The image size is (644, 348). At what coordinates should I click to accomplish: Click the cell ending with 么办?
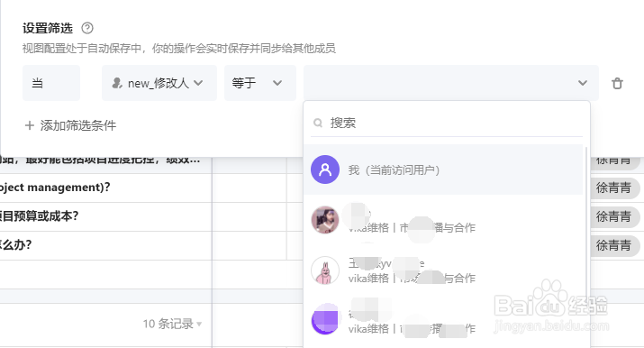pos(105,245)
